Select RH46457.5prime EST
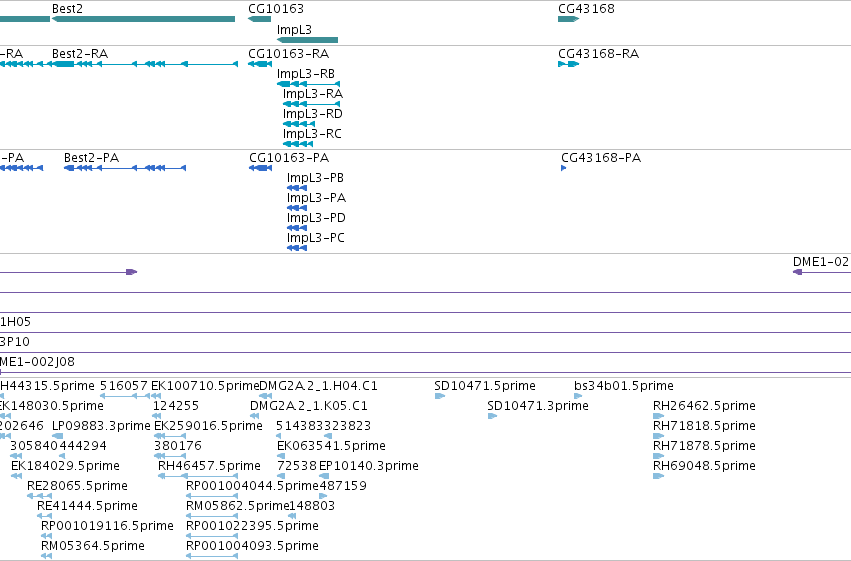Screen dimensions: 851x561 198,476
